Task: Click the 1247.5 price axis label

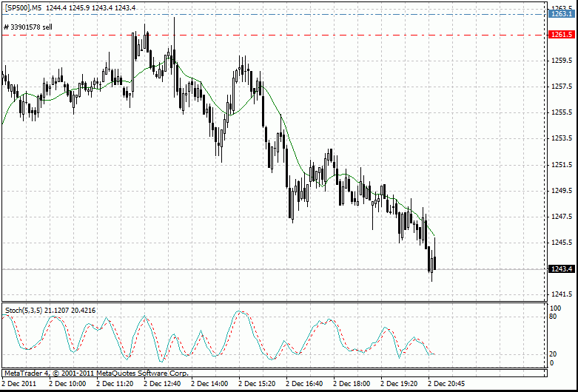Action: pyautogui.click(x=562, y=217)
